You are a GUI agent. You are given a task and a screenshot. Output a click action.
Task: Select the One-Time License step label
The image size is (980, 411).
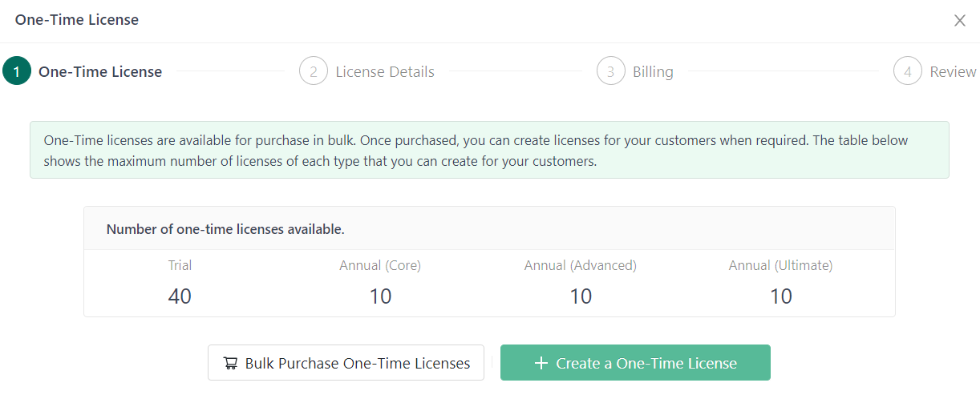pos(100,72)
